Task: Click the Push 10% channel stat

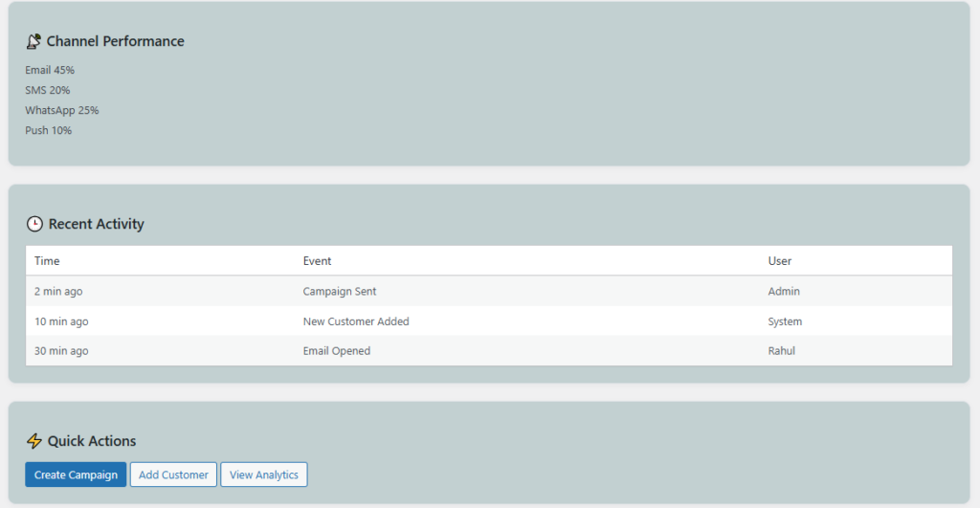Action: (49, 130)
